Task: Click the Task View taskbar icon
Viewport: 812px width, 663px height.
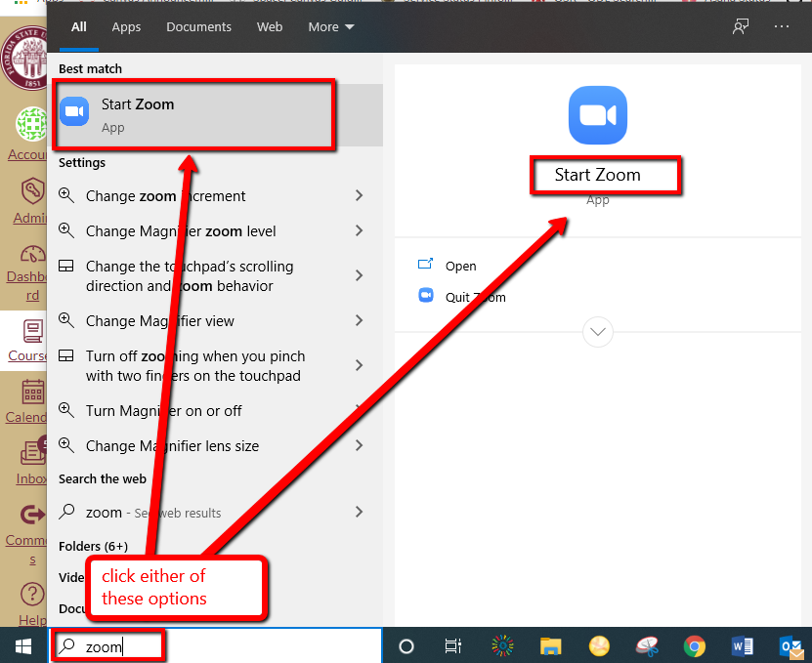Action: pos(453,645)
